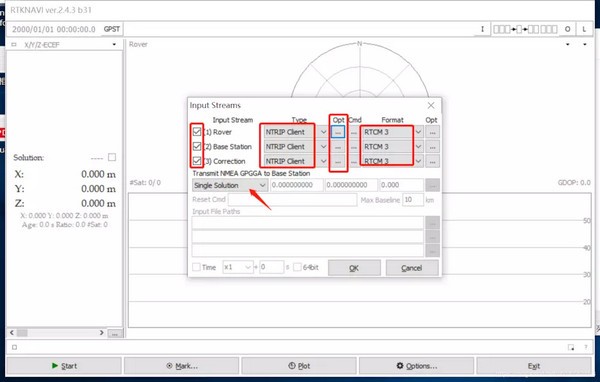Open Base Station stream Type dropdown

(x=295, y=147)
